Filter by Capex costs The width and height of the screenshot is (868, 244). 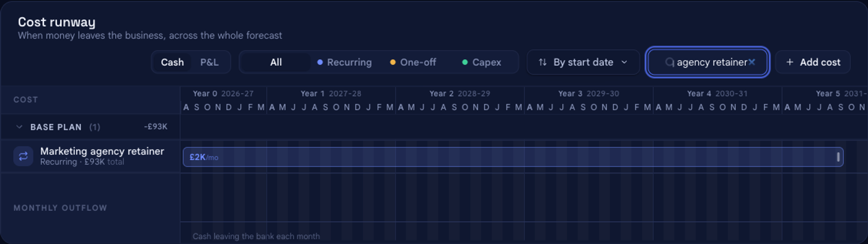[482, 62]
